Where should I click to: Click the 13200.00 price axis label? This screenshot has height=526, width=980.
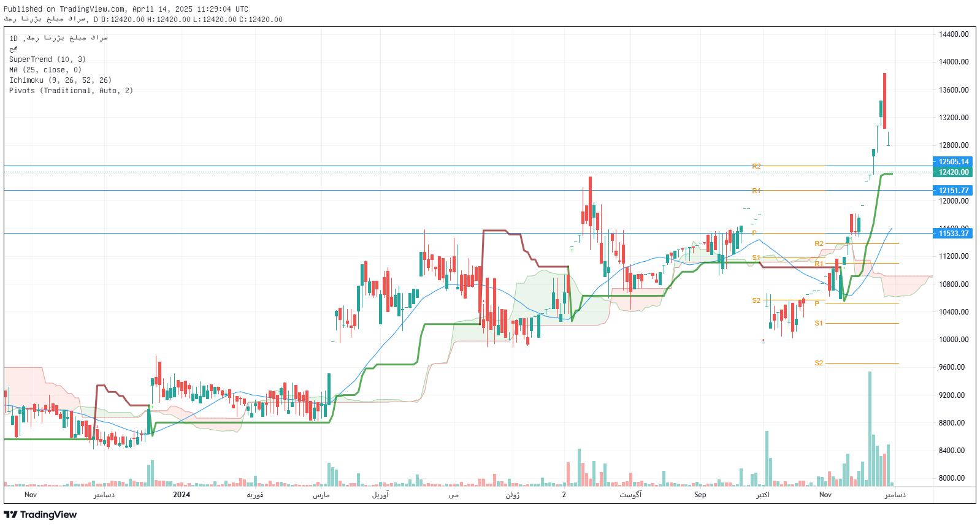(x=954, y=118)
